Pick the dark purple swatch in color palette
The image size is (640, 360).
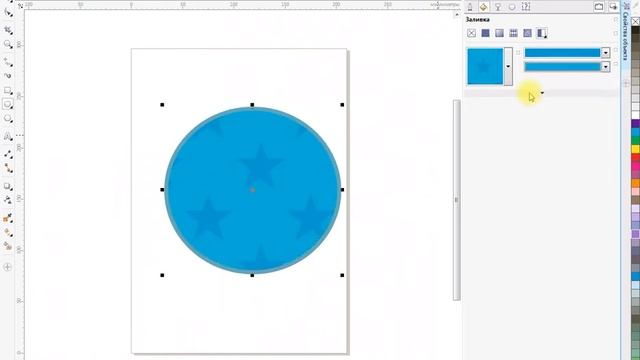pyautogui.click(x=636, y=124)
